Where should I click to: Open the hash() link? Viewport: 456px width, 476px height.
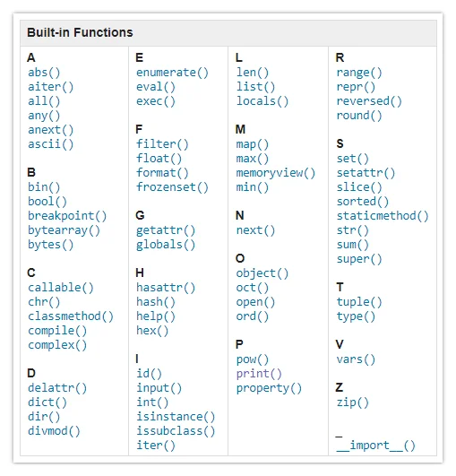(x=156, y=302)
